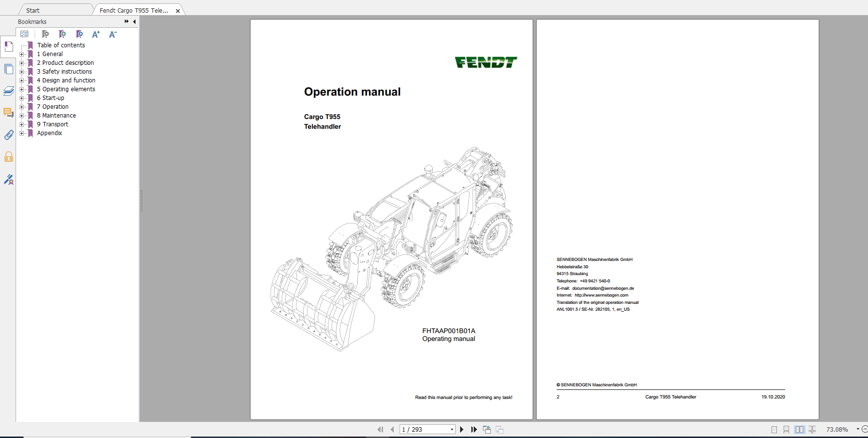This screenshot has height=438, width=868.
Task: Select the 1 General bookmark
Action: pos(50,54)
